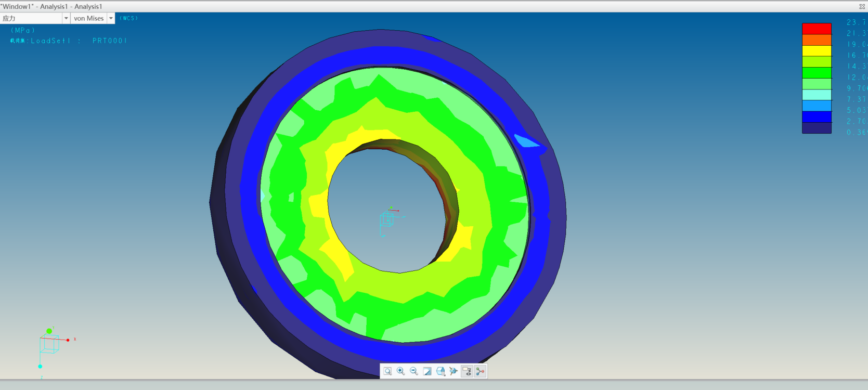The image size is (868, 390).
Task: Click the WCS coordinate triad in lower-left corner
Action: pyautogui.click(x=50, y=344)
